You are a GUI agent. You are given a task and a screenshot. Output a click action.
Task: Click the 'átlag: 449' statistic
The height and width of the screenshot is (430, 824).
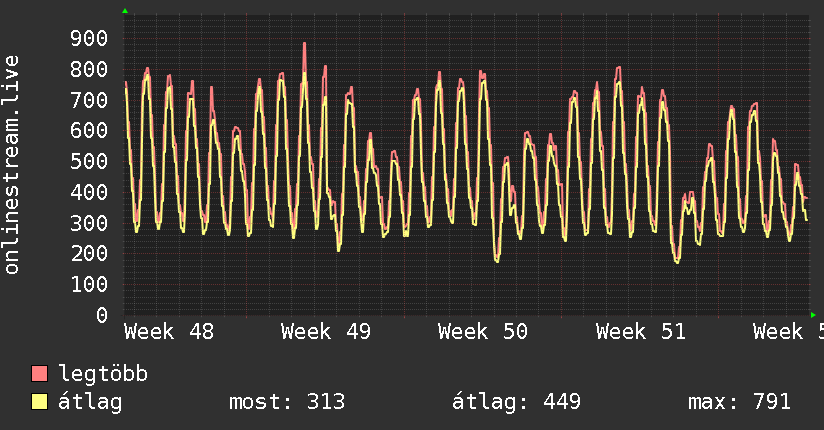(x=517, y=402)
